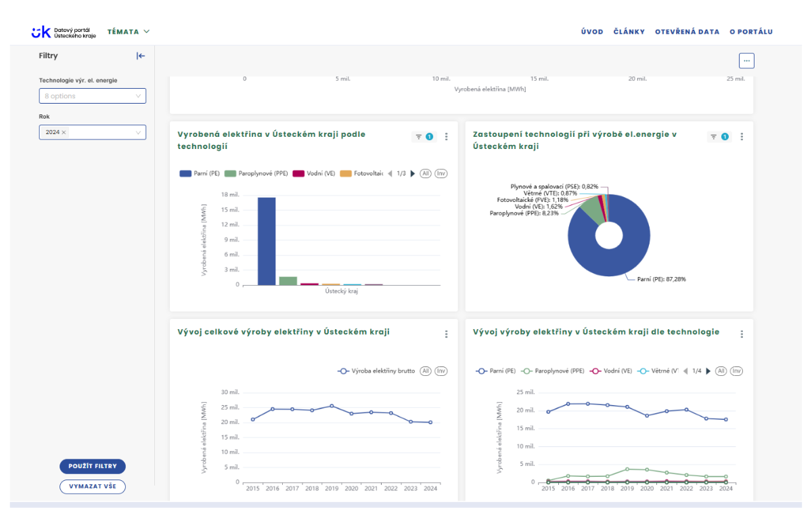Remove the 2024 tag from Rok filter
Viewport: 812px width, 508px height.
click(64, 133)
